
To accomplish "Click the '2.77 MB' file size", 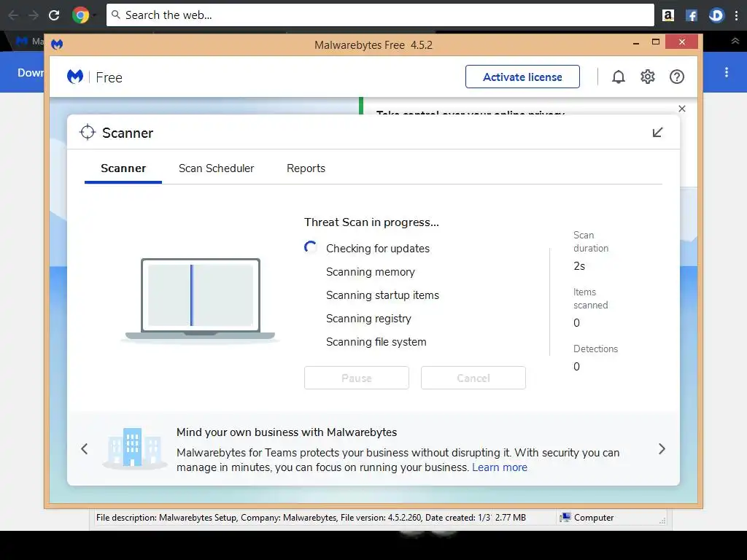I will (510, 517).
